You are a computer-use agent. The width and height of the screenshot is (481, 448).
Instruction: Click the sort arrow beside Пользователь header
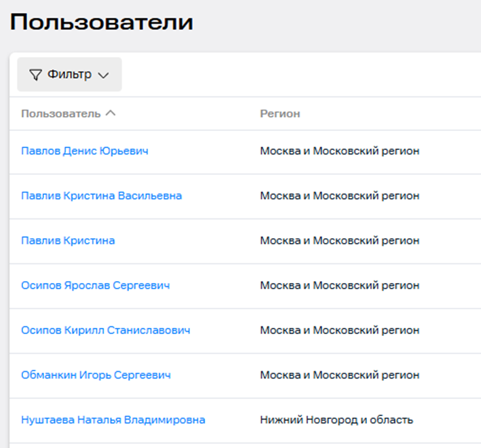(x=111, y=113)
